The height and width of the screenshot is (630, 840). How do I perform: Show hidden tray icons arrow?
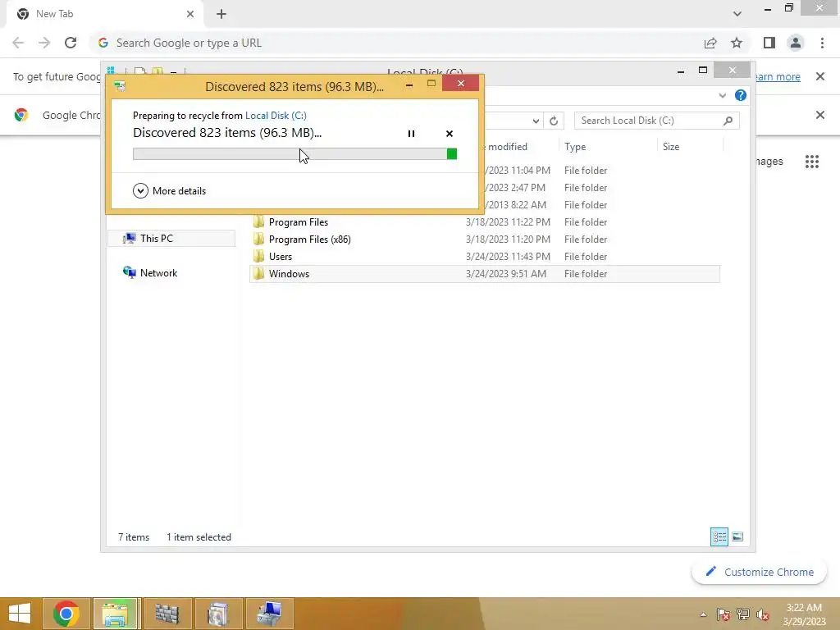tap(703, 614)
